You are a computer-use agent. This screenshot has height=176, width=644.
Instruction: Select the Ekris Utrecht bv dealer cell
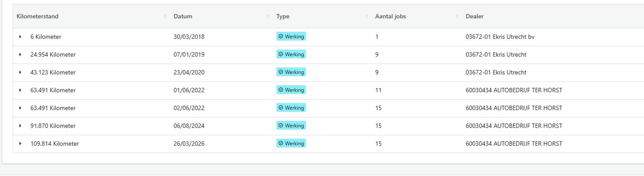tap(500, 37)
